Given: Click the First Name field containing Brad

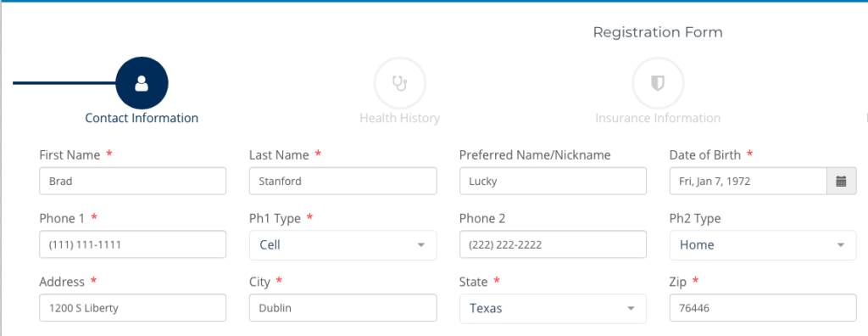Looking at the screenshot, I should pyautogui.click(x=133, y=182).
